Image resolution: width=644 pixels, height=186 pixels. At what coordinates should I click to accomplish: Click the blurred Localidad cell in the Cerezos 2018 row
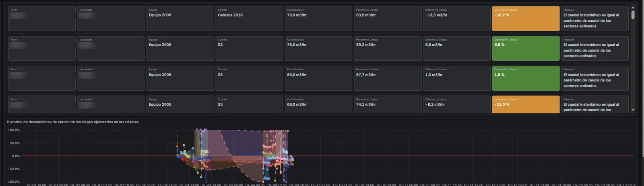[x=111, y=18]
